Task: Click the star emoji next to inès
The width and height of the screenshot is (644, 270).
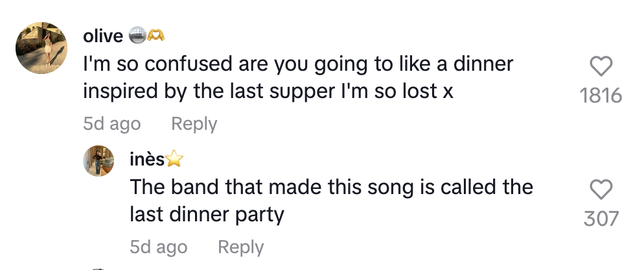Action: 174,159
